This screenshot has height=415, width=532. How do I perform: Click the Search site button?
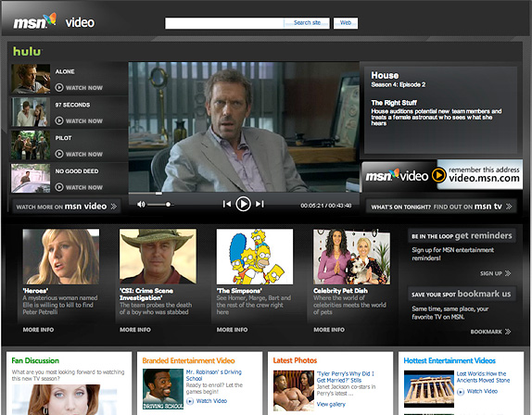coord(307,23)
